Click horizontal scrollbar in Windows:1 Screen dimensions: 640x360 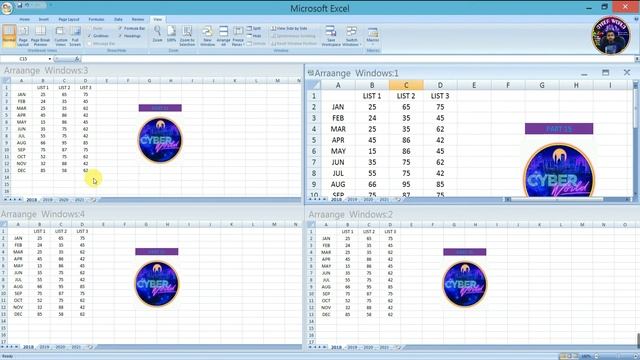567,199
